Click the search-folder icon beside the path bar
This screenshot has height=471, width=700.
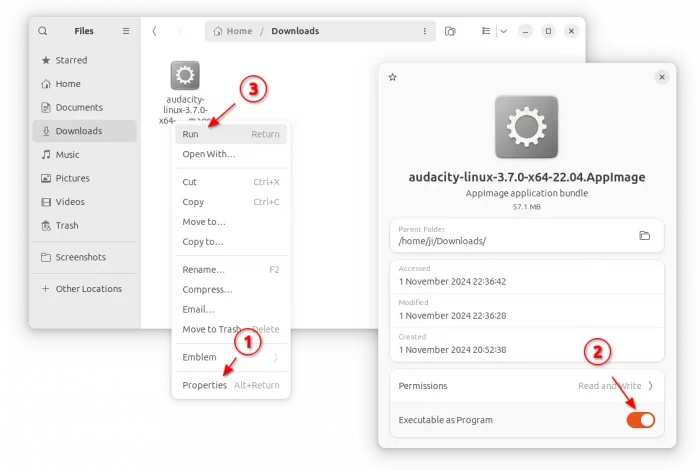(x=450, y=31)
